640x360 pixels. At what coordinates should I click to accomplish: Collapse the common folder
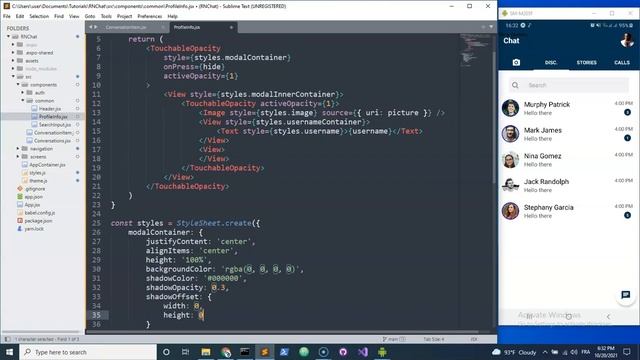pos(23,100)
